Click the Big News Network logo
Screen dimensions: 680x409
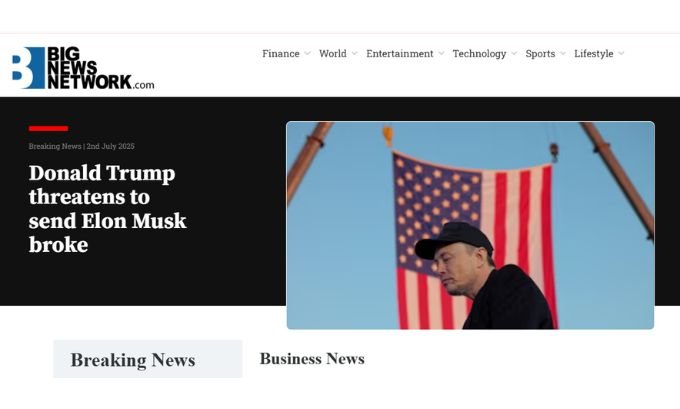[83, 68]
